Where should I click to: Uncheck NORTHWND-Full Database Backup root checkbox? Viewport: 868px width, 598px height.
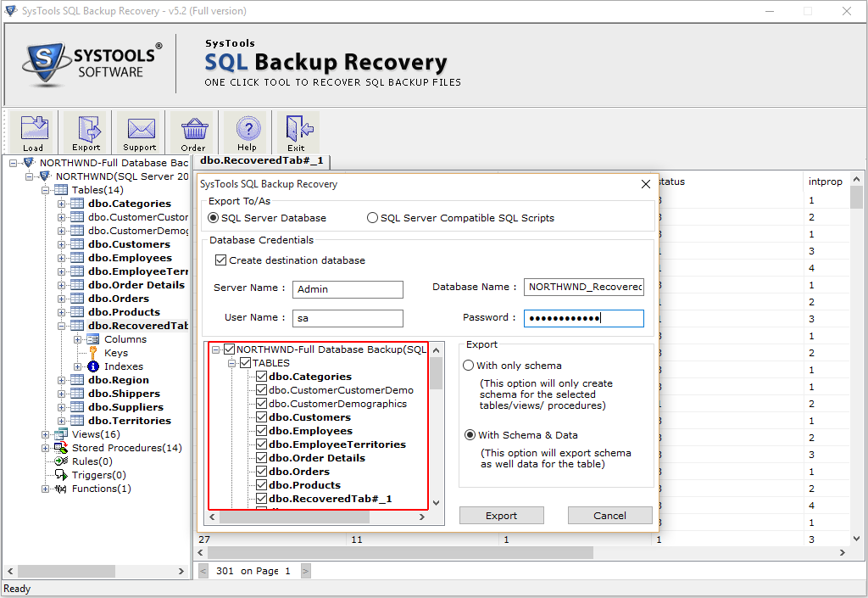pos(230,349)
